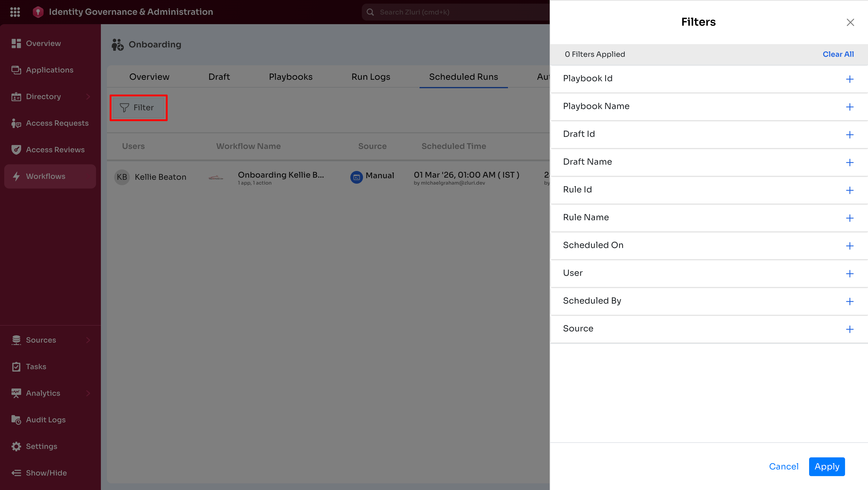The width and height of the screenshot is (868, 490).
Task: Click the Cancel button
Action: click(783, 466)
